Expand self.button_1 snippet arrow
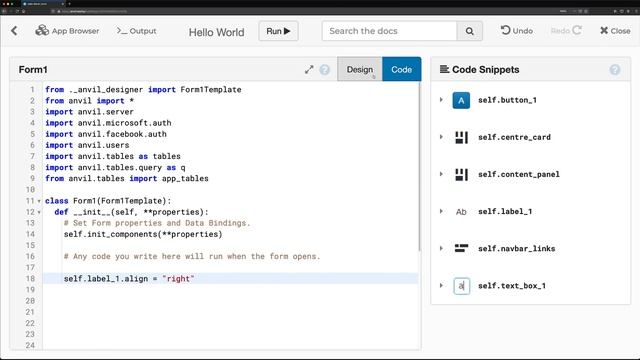Screen dimensions: 640x360 coord(441,100)
